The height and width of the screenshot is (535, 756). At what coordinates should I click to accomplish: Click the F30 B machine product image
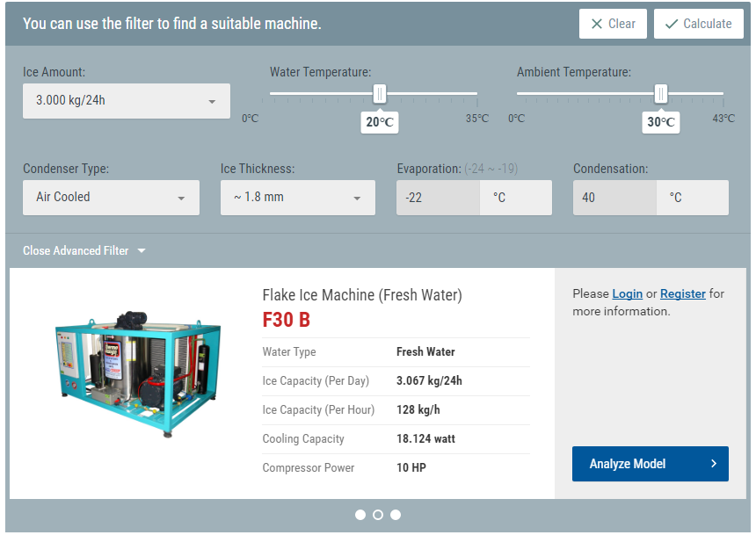(138, 374)
